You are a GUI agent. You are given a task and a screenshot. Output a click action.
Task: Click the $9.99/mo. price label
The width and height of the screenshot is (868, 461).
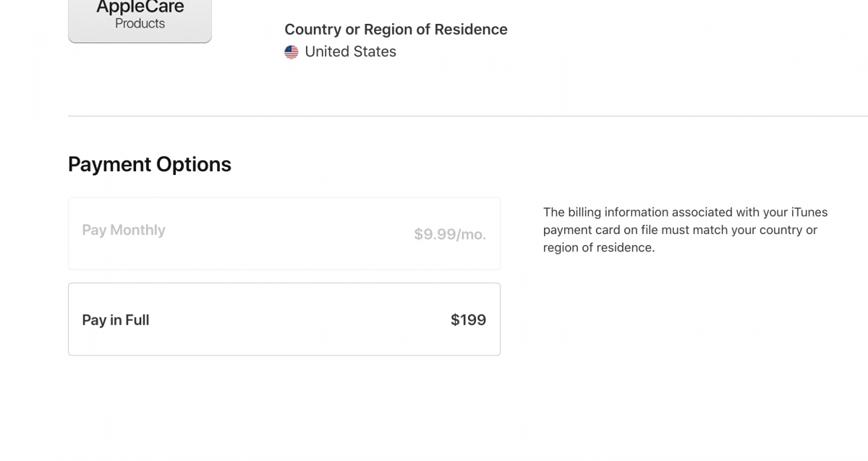pos(450,234)
